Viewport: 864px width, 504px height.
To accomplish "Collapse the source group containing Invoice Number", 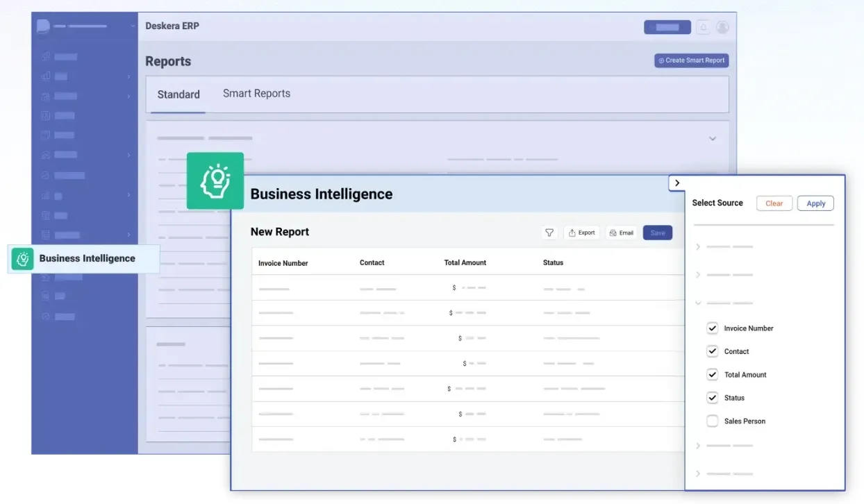I will pyautogui.click(x=698, y=303).
